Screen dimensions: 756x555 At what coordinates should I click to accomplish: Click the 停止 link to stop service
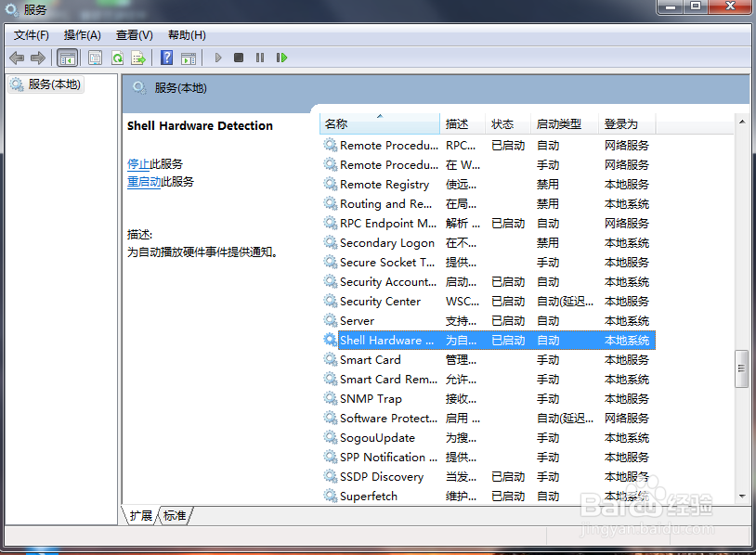click(137, 164)
